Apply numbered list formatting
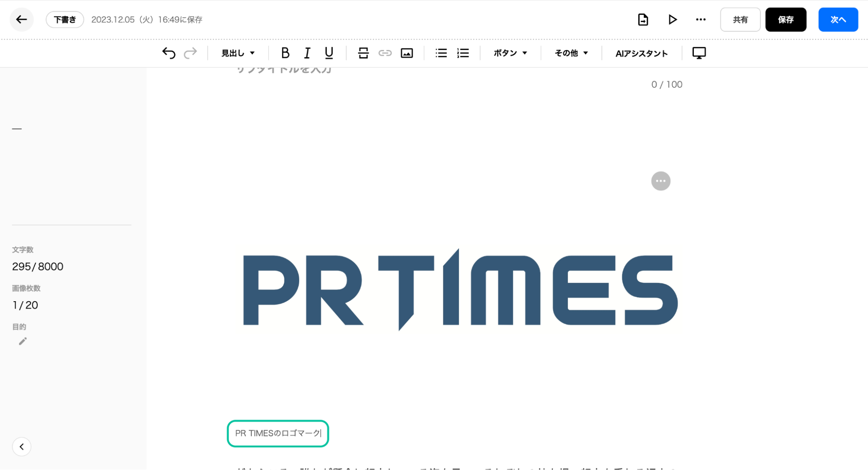The image size is (868, 470). [463, 53]
